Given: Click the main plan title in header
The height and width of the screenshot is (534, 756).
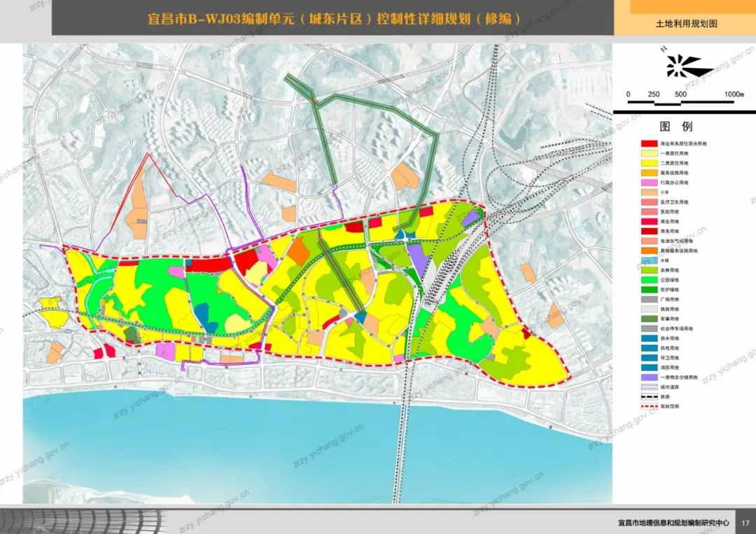Looking at the screenshot, I should coord(334,19).
